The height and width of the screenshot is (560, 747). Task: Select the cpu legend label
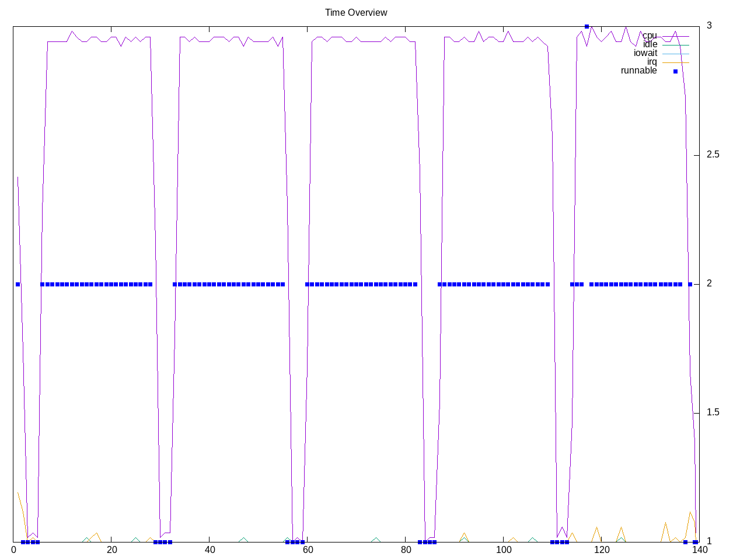650,36
